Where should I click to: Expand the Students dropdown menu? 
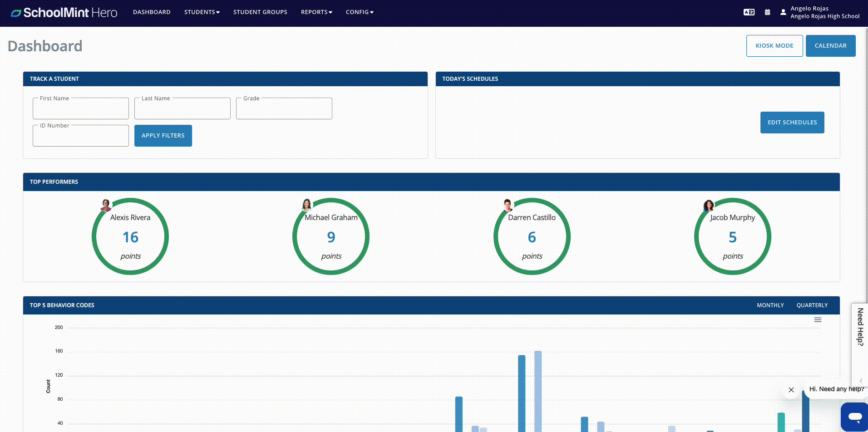(x=202, y=12)
